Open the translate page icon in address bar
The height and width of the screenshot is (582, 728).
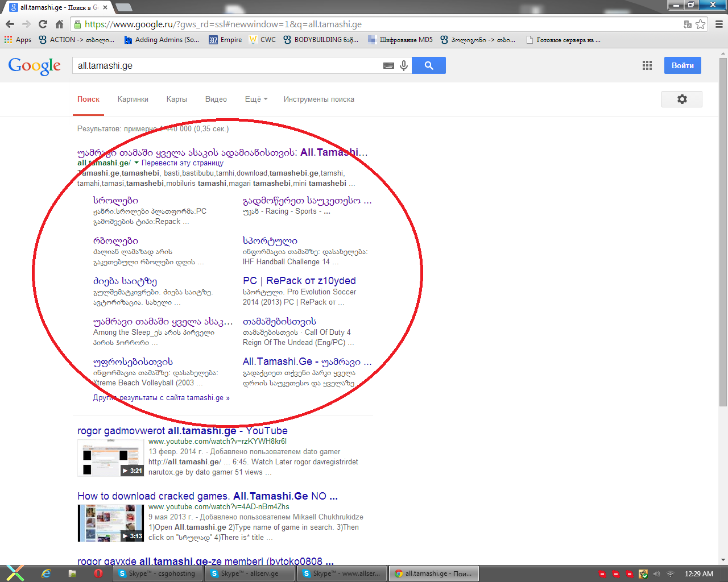pos(688,24)
